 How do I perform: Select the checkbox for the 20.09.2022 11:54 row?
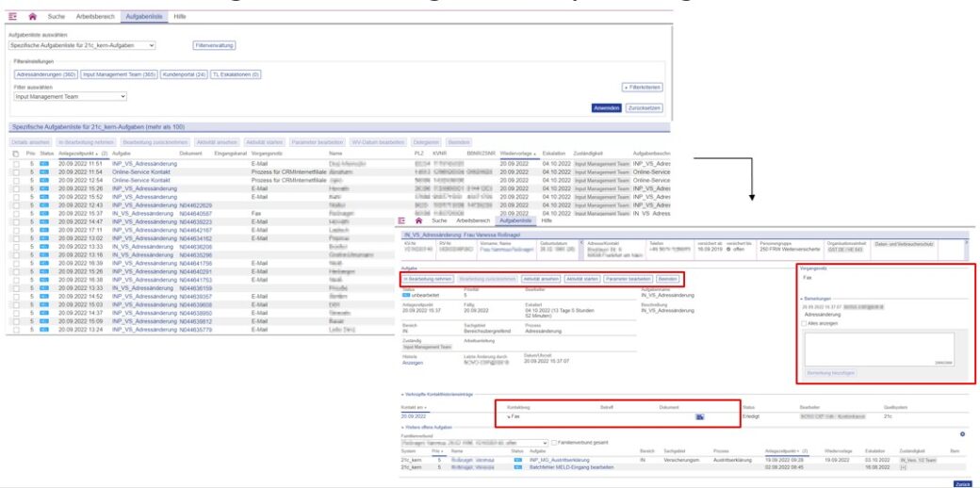16,171
